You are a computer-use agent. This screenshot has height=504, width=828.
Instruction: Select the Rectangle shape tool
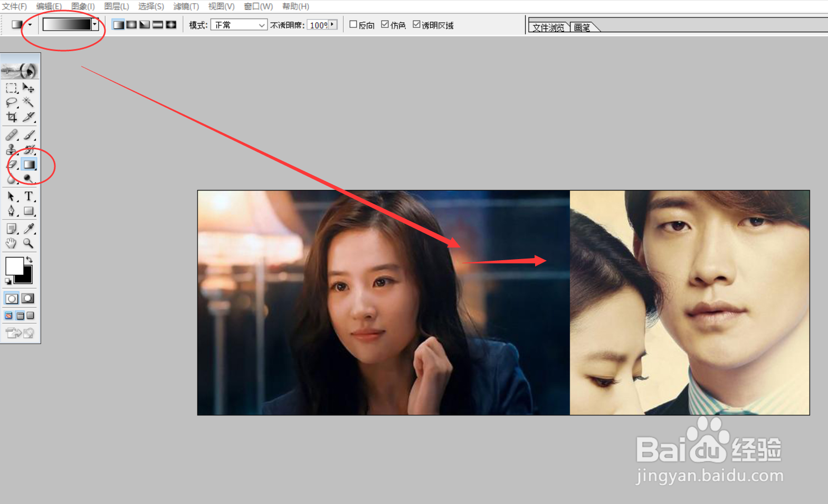[28, 211]
